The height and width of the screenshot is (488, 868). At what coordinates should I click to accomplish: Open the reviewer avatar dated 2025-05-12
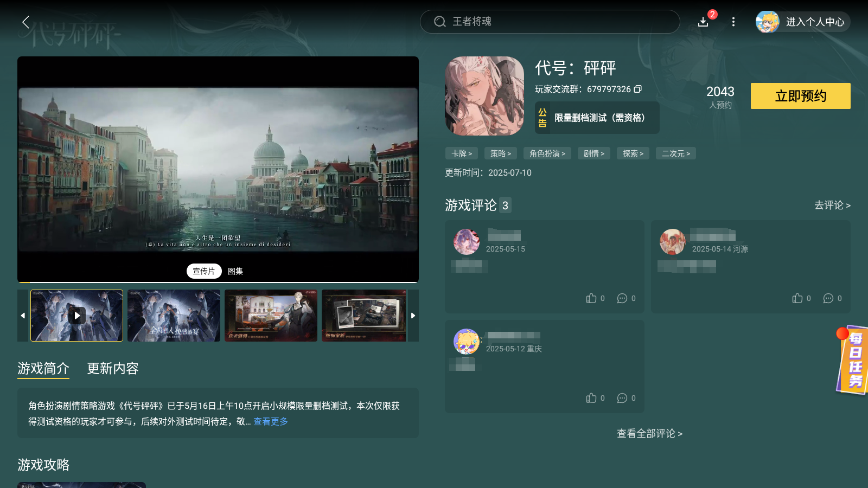coord(467,342)
